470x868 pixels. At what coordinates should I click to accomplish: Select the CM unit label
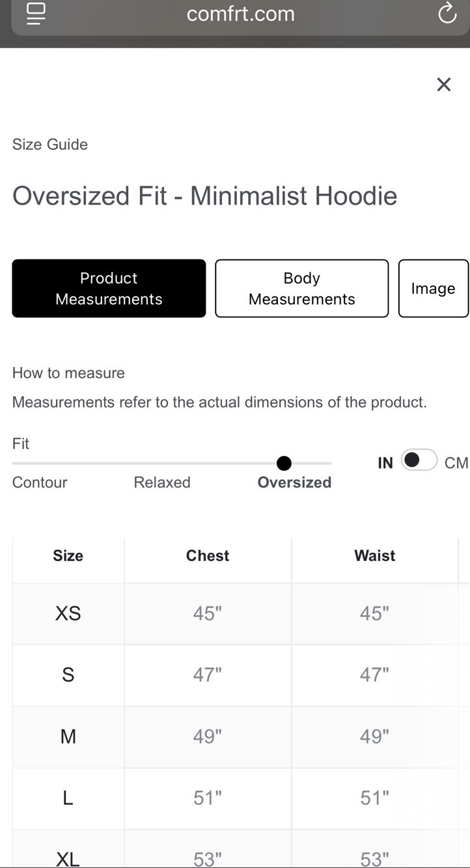point(456,463)
